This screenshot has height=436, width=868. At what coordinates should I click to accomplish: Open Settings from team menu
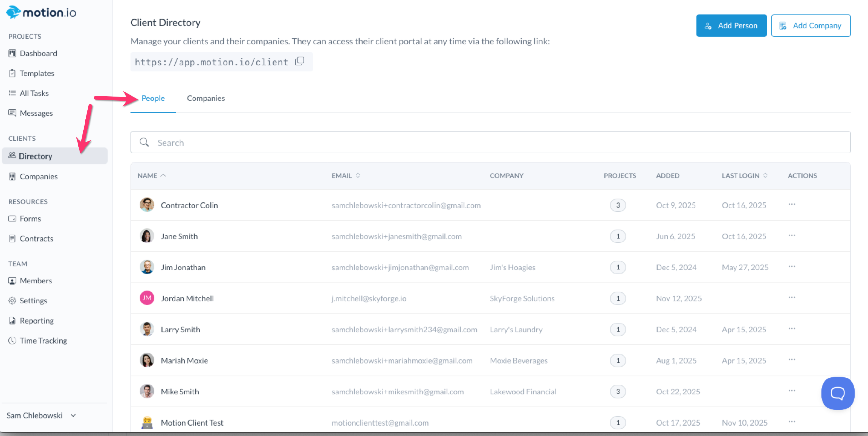click(33, 300)
